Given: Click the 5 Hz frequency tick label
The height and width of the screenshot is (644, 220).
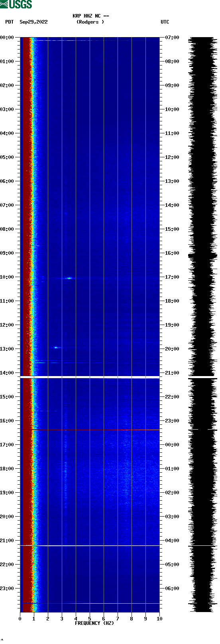Looking at the screenshot, I should (x=90, y=619).
